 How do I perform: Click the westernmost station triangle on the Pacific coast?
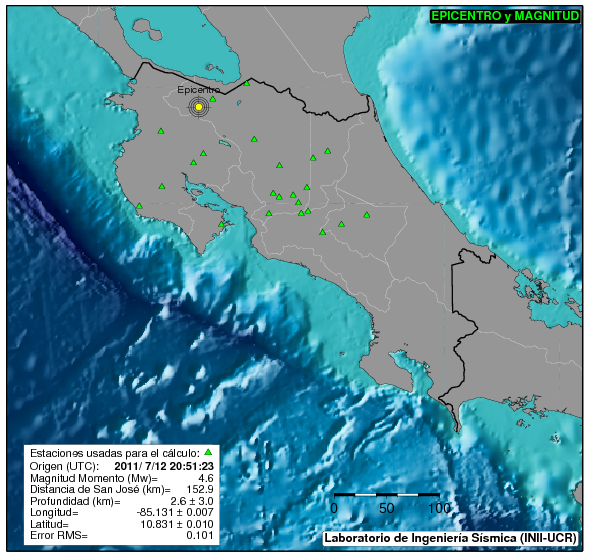tap(139, 206)
